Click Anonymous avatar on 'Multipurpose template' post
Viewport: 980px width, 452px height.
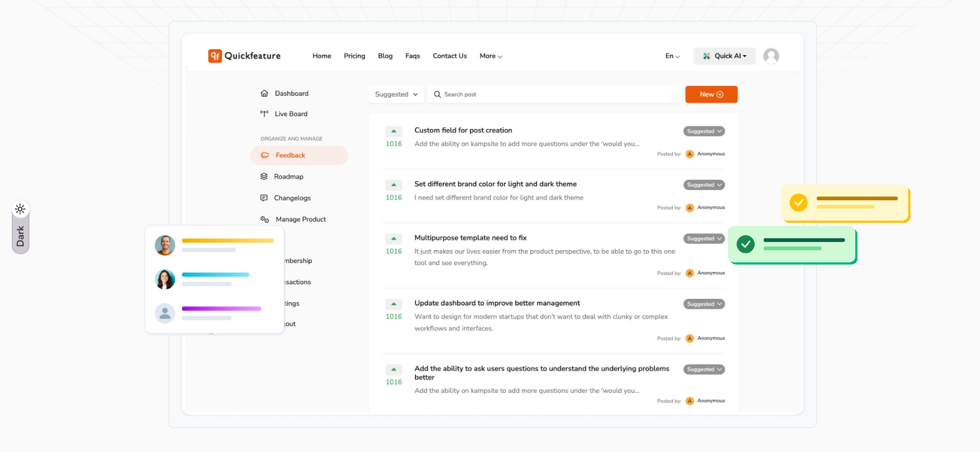pyautogui.click(x=690, y=273)
